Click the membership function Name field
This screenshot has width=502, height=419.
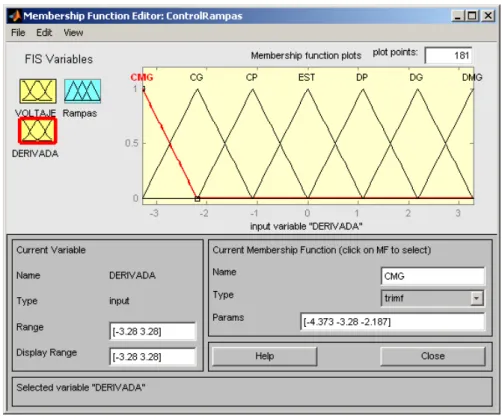click(x=433, y=276)
